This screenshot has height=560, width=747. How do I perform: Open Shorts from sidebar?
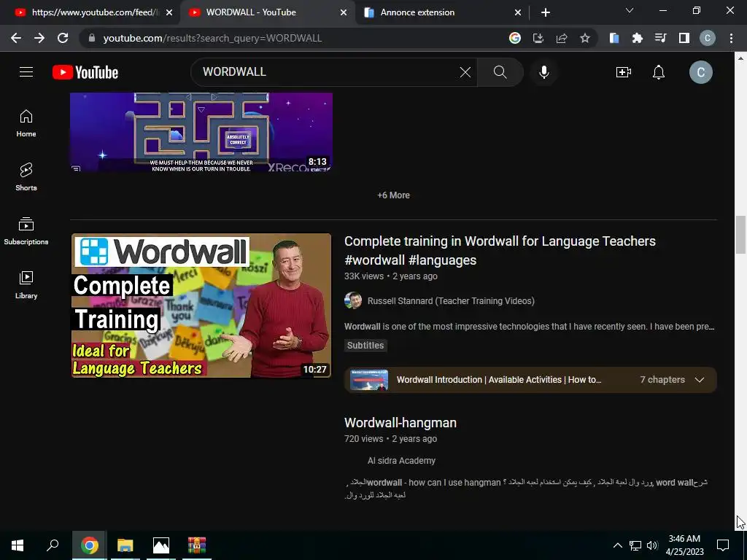pyautogui.click(x=26, y=177)
